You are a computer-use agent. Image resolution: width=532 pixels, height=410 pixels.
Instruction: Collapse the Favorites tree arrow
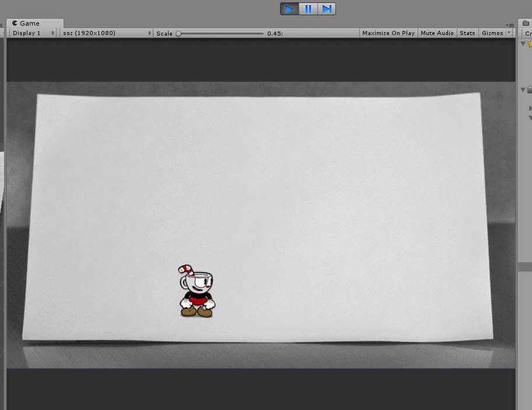pos(523,43)
